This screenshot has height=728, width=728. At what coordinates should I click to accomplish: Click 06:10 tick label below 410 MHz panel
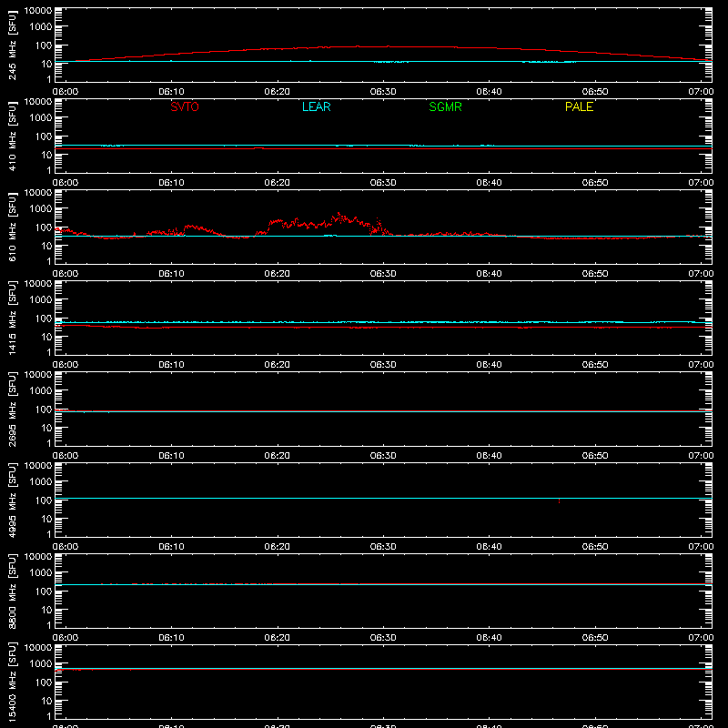point(171,183)
